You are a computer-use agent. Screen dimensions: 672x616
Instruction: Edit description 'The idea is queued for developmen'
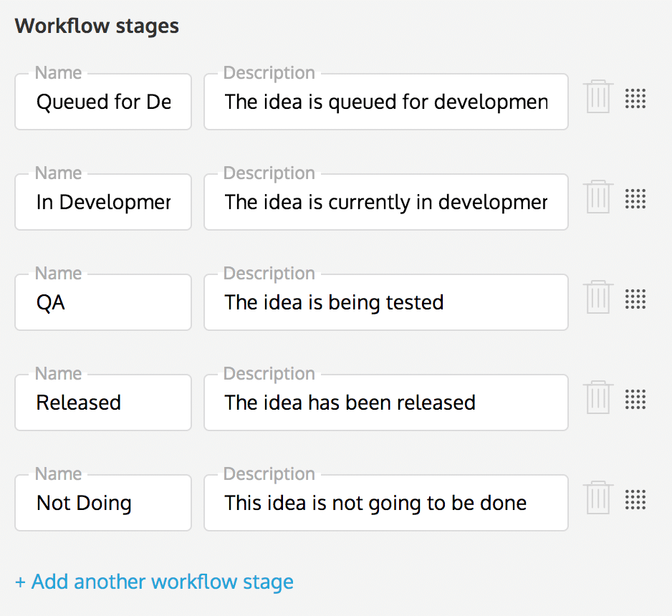click(386, 102)
